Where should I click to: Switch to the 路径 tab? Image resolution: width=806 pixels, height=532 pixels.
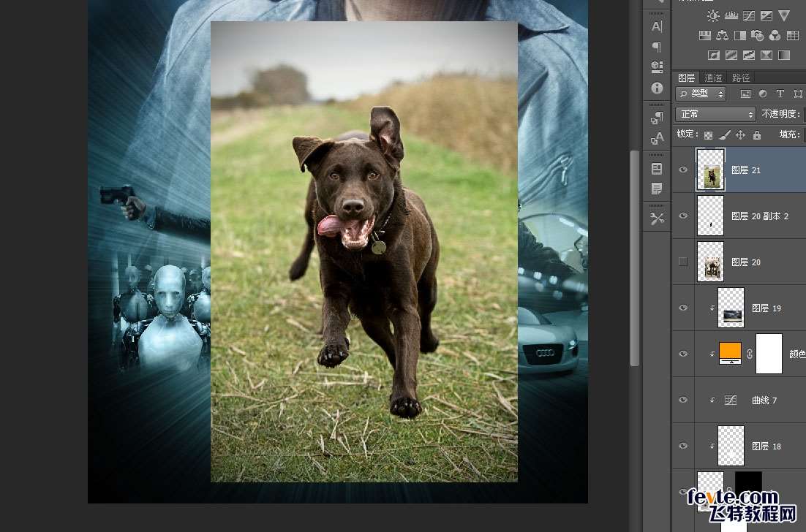click(741, 77)
